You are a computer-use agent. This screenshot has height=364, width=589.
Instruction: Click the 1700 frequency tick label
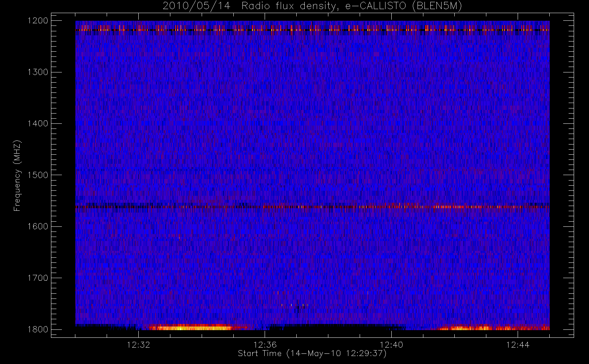38,278
